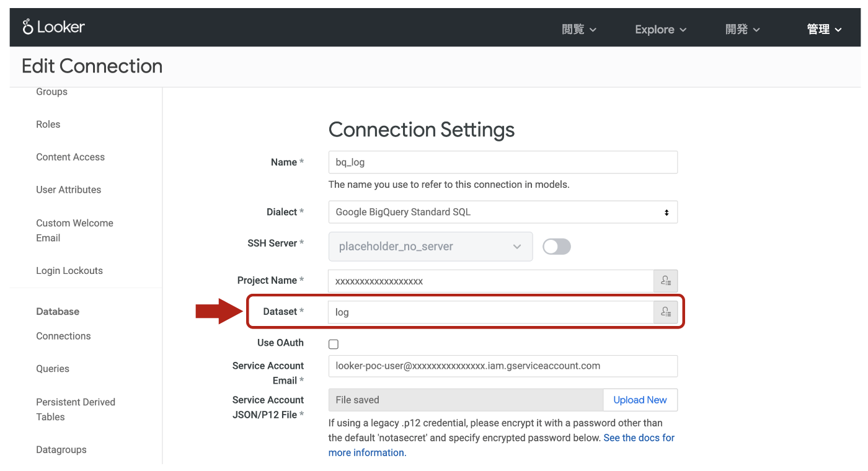
Task: Open Custom Welcome Email settings
Action: tap(74, 231)
